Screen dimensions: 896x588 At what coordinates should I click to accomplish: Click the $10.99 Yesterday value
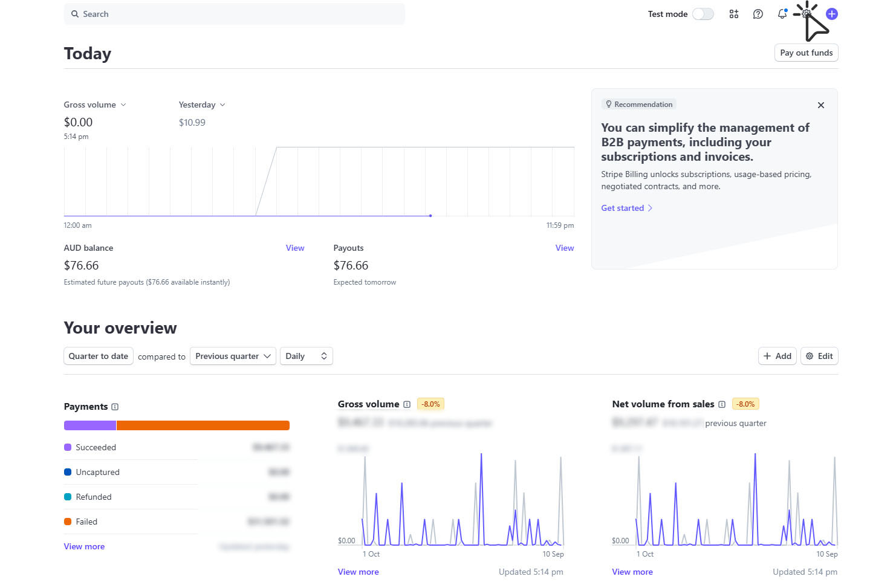(192, 123)
